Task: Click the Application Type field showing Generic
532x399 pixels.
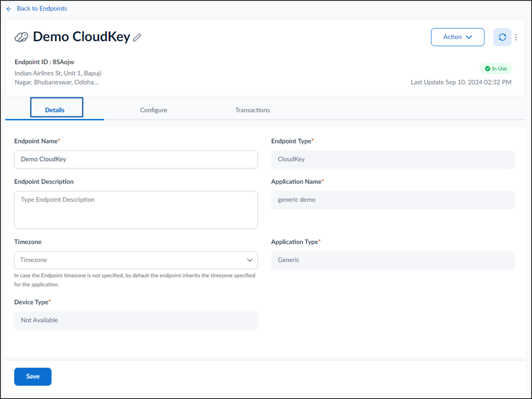Action: coord(393,260)
